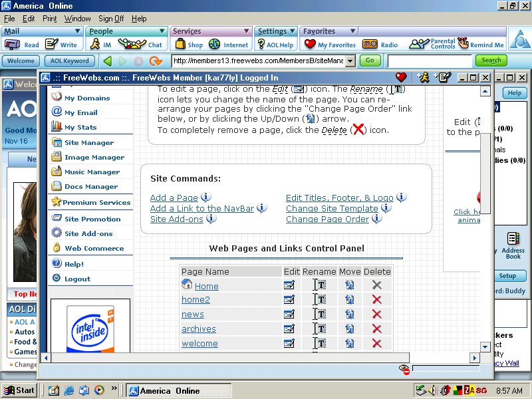This screenshot has width=532, height=399.
Task: Click the vertical scrollbar down arrow
Action: [485, 346]
